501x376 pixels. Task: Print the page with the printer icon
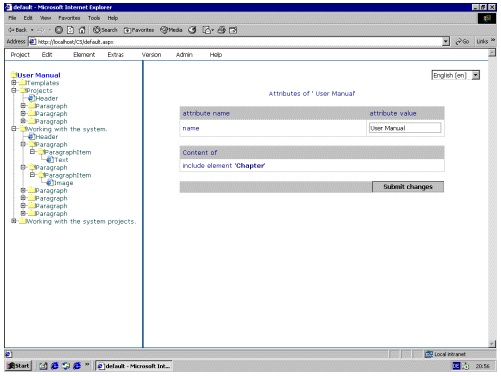(221, 30)
